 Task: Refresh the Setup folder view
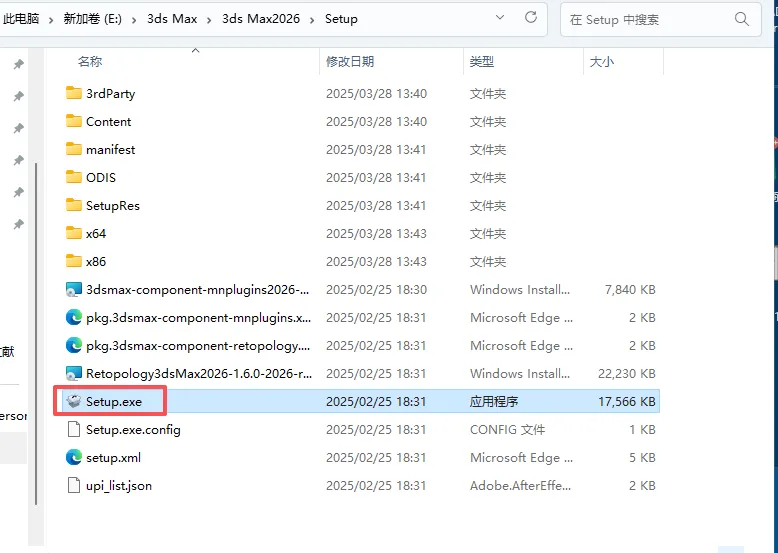tap(531, 18)
